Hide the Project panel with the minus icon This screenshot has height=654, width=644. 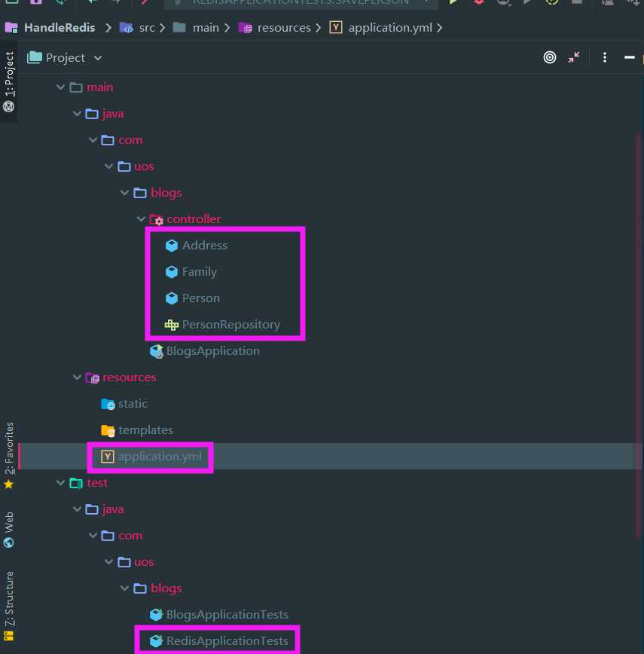[x=629, y=57]
